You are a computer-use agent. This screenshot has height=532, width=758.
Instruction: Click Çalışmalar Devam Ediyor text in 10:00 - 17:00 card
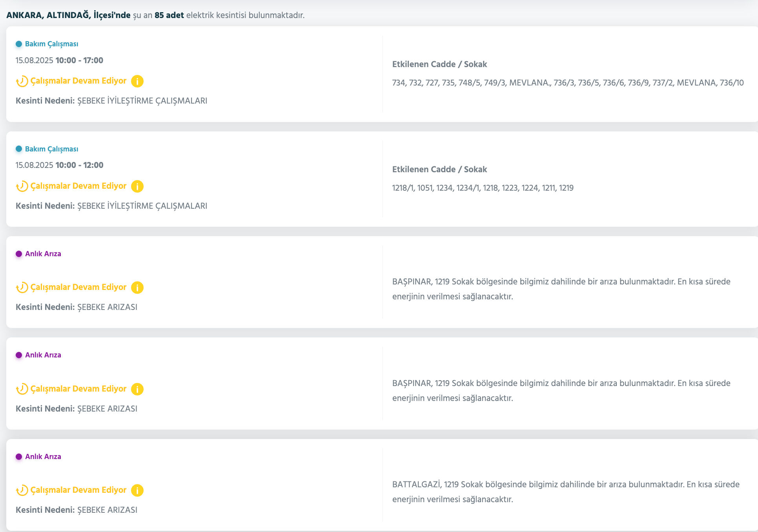78,81
